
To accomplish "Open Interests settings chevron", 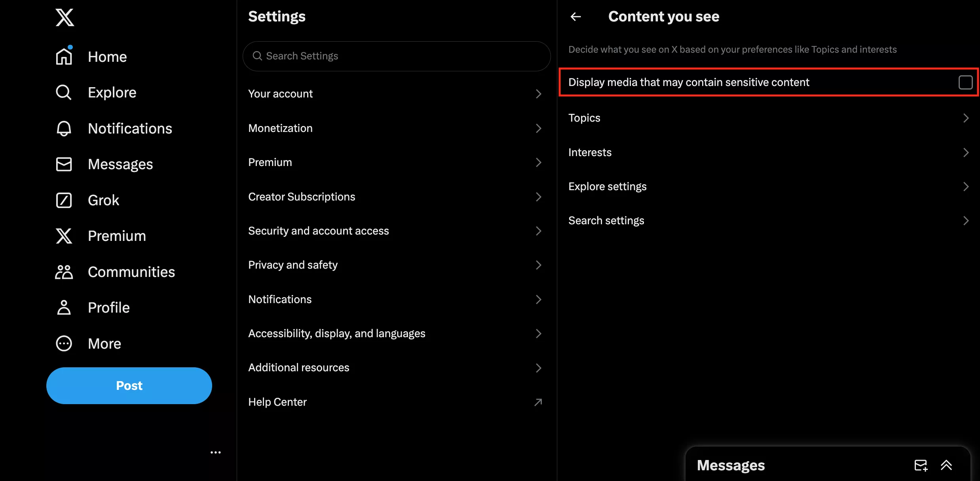I will [x=965, y=153].
